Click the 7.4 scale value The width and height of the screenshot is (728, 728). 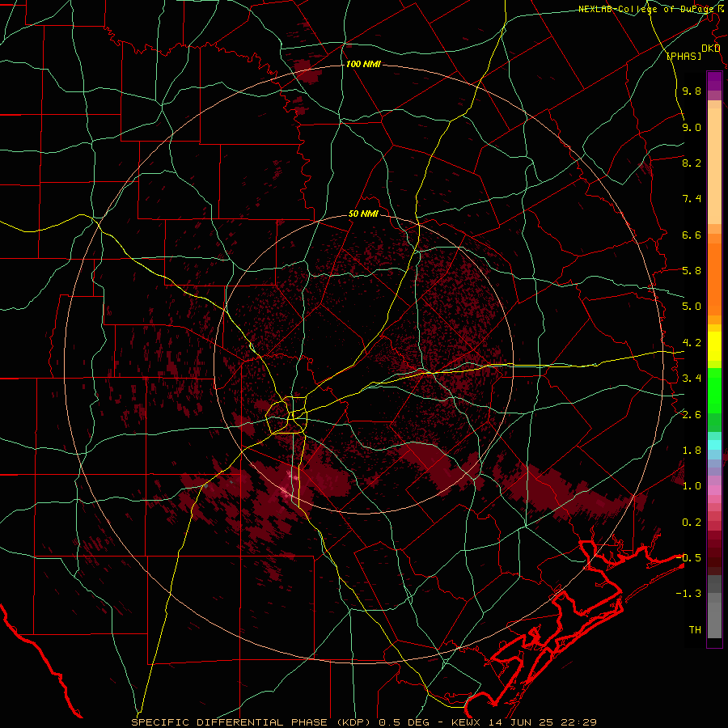click(692, 199)
